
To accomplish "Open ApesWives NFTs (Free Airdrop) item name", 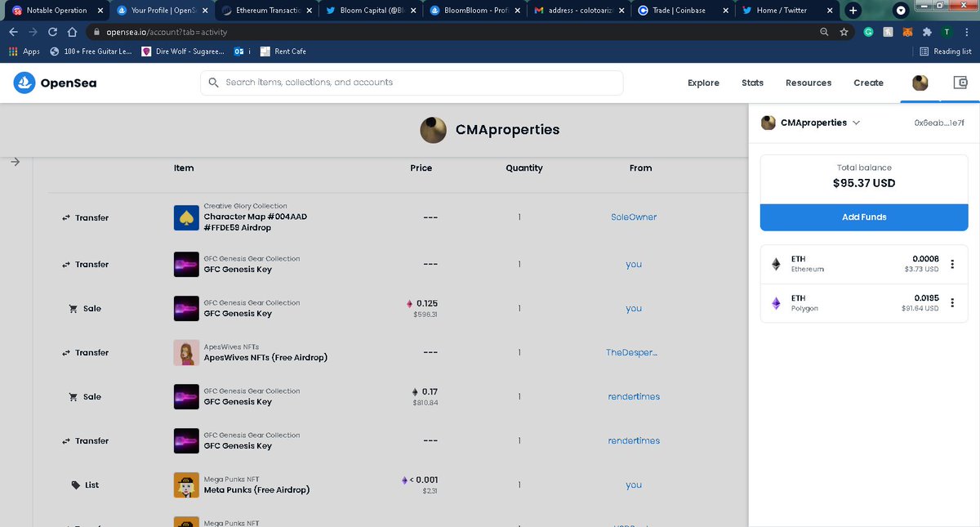I will click(x=265, y=358).
